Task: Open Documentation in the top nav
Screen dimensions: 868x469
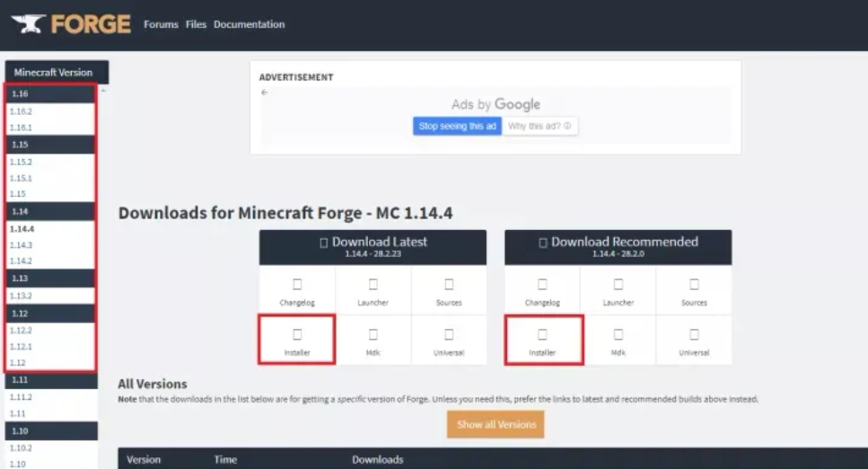Action: [250, 24]
